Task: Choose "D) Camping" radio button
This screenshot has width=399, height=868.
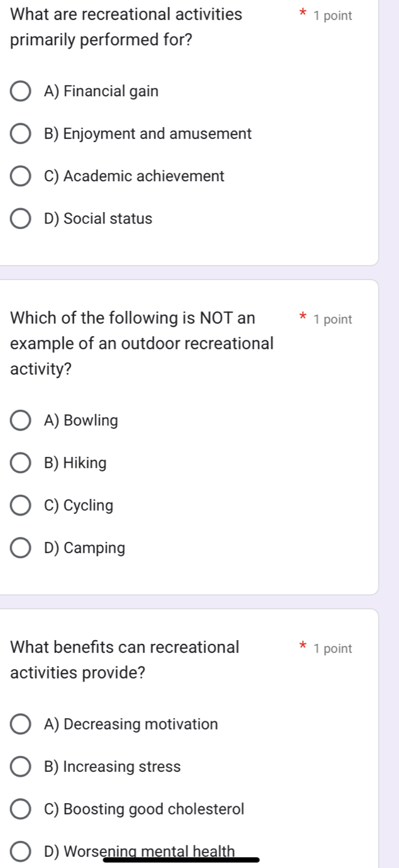Action: (21, 548)
